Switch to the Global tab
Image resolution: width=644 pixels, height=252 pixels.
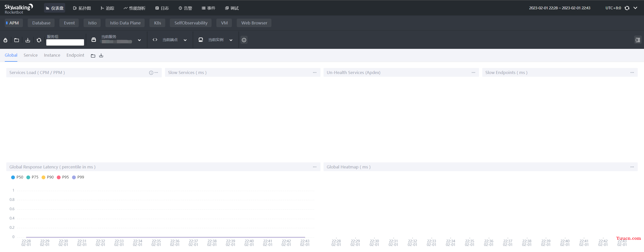click(x=11, y=55)
